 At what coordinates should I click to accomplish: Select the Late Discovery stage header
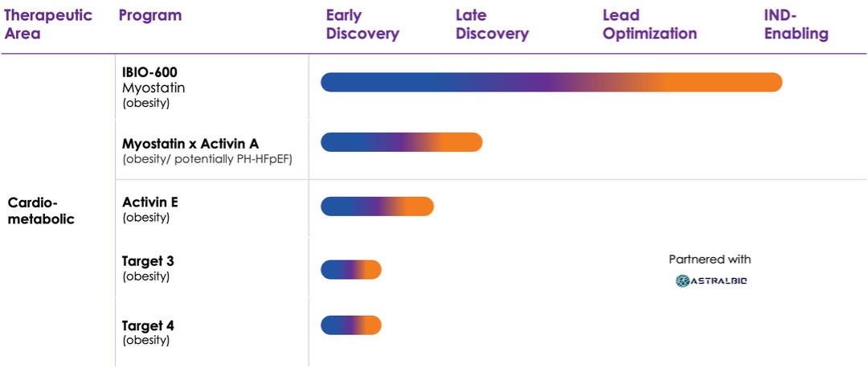click(x=492, y=24)
